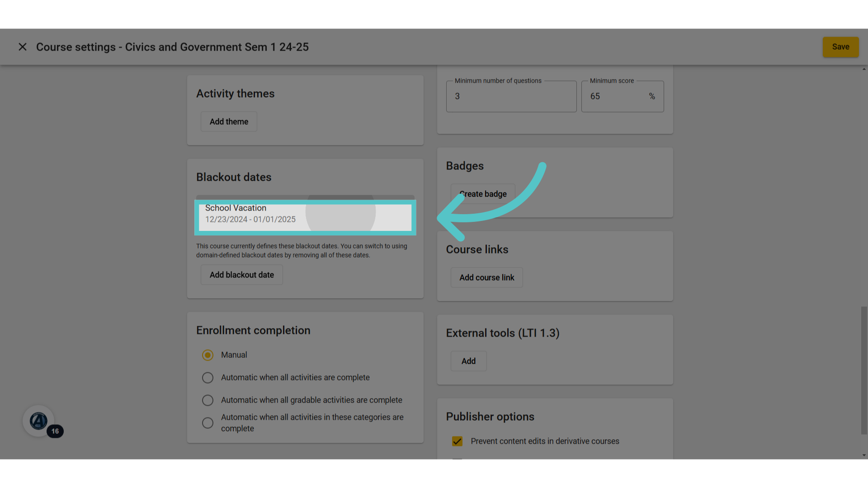Viewport: 868px width, 488px height.
Task: Click Create badge button
Action: pyautogui.click(x=483, y=194)
